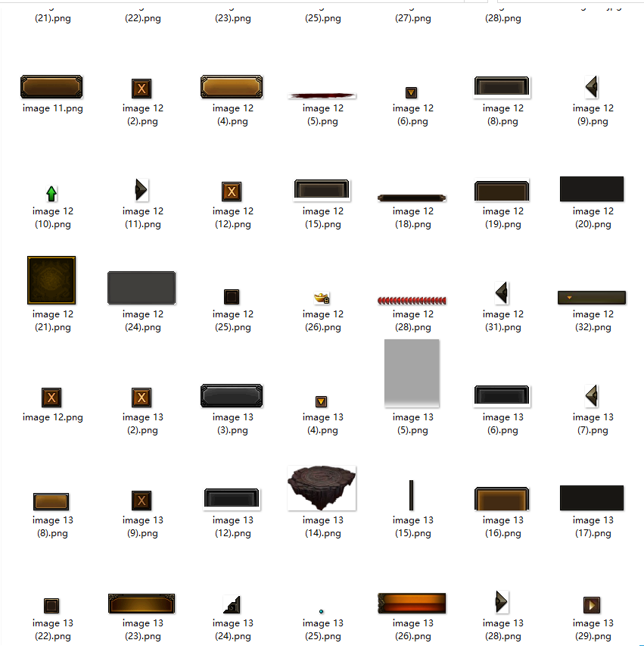
Task: Select the blood smear image 12 (5).png
Action: [x=322, y=95]
